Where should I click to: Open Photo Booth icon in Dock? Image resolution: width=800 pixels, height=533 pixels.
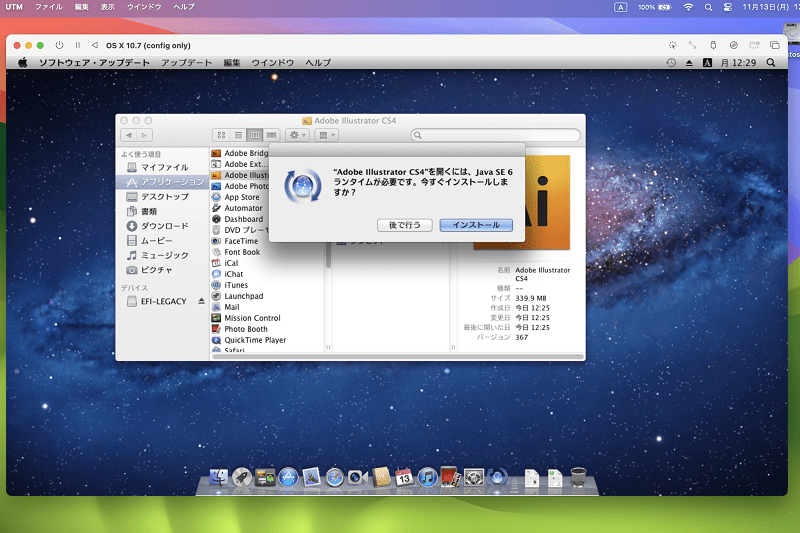tap(451, 477)
